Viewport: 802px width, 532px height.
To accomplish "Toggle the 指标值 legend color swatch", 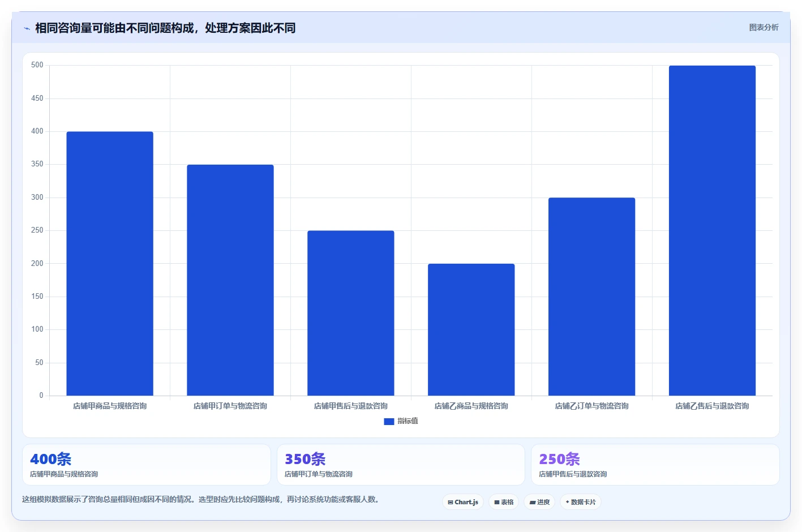I will coord(389,421).
